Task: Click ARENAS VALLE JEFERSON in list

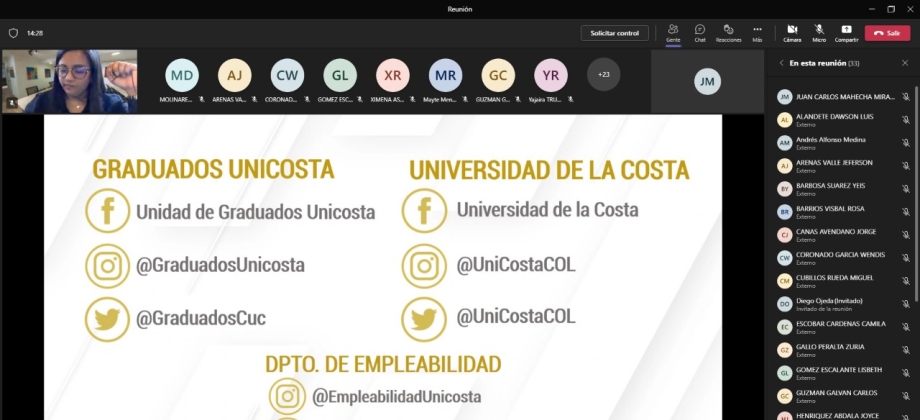Action: [x=843, y=166]
